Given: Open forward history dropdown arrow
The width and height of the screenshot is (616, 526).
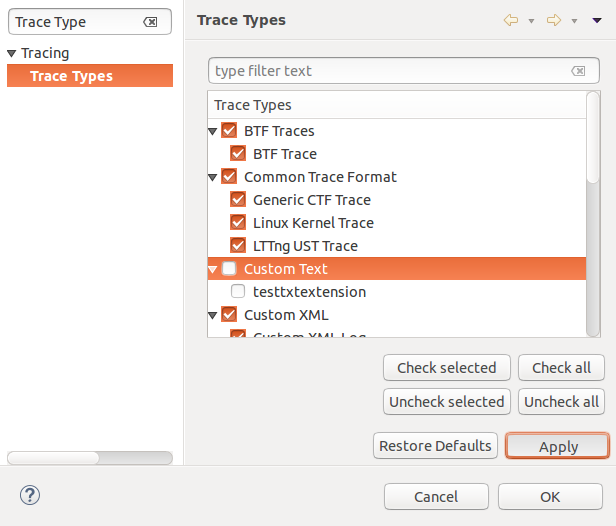Looking at the screenshot, I should pos(573,21).
